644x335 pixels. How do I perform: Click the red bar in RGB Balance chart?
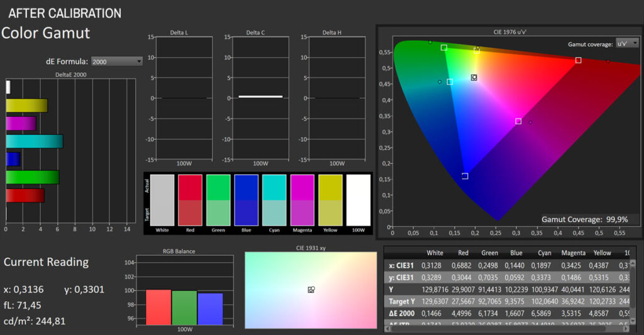pyautogui.click(x=158, y=307)
